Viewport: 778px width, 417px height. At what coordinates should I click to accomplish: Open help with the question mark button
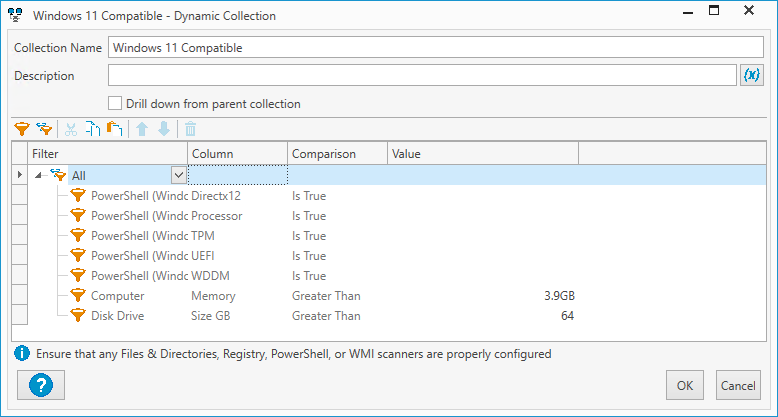coord(41,385)
